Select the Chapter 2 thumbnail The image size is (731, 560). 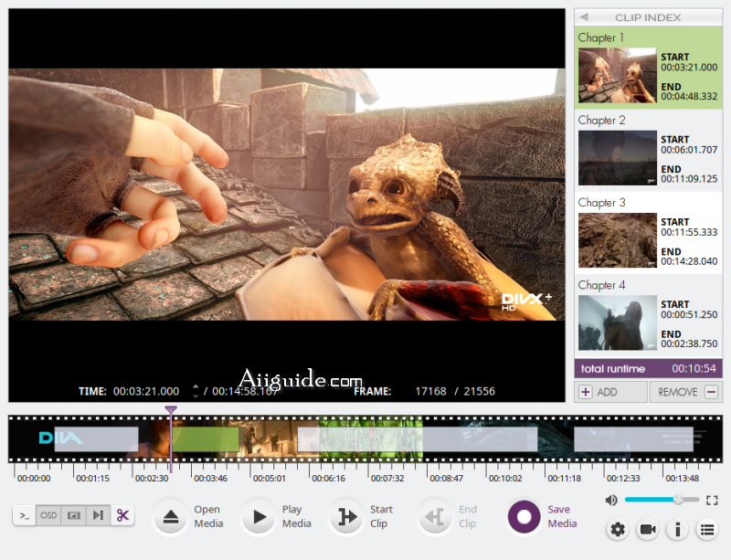[618, 158]
